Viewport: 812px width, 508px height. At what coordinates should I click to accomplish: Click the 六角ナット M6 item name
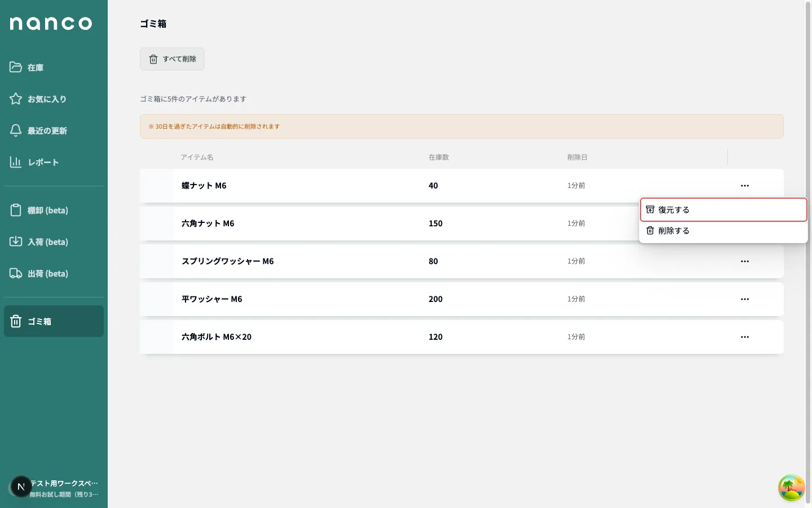[208, 224]
